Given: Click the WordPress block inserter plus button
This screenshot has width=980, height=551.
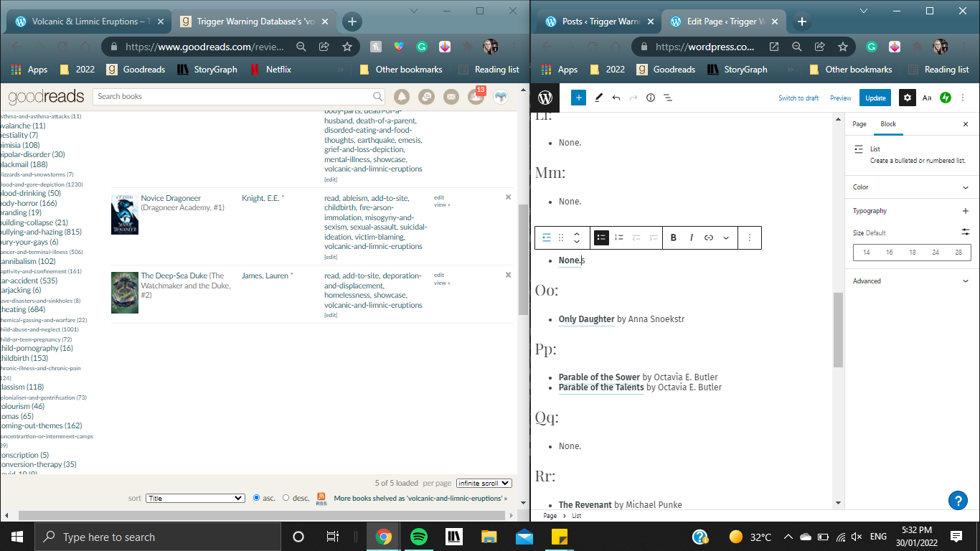Looking at the screenshot, I should click(x=578, y=98).
